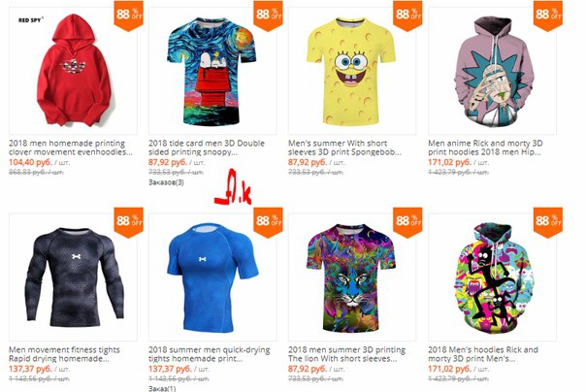Open the black long-sleeve fitness tights image

tap(74, 278)
